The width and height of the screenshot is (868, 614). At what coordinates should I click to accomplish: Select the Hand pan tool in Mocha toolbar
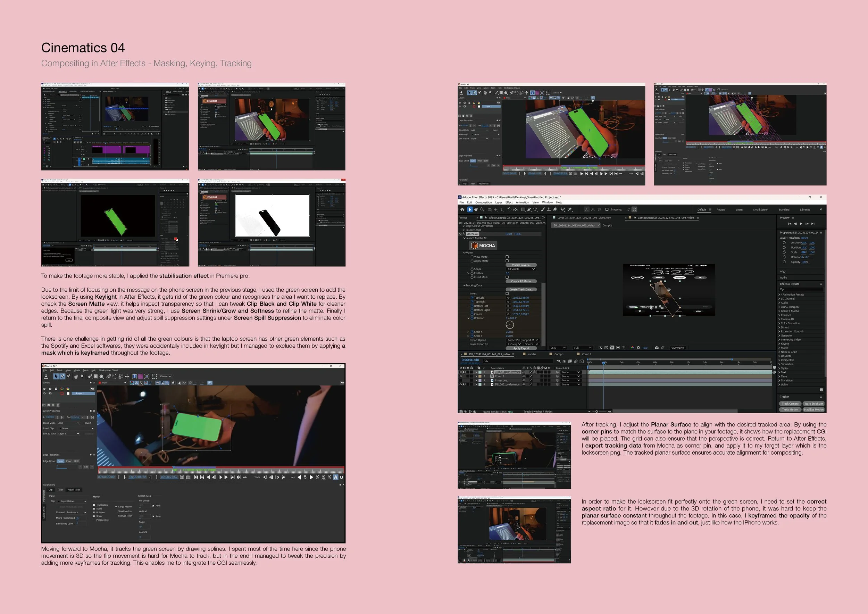pos(76,376)
